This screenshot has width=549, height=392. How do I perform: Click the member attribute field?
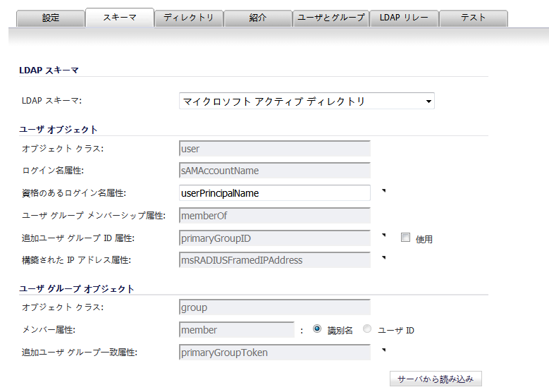[236, 330]
